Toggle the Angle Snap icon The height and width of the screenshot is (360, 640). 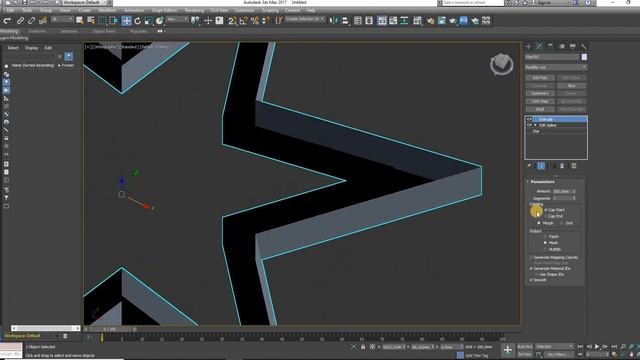[x=244, y=20]
